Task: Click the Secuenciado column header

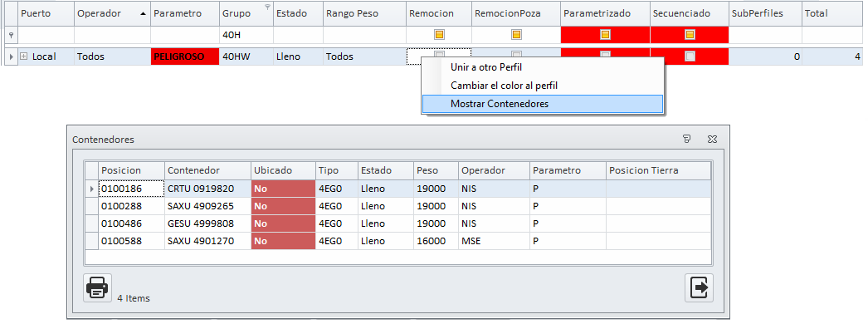Action: click(x=690, y=13)
